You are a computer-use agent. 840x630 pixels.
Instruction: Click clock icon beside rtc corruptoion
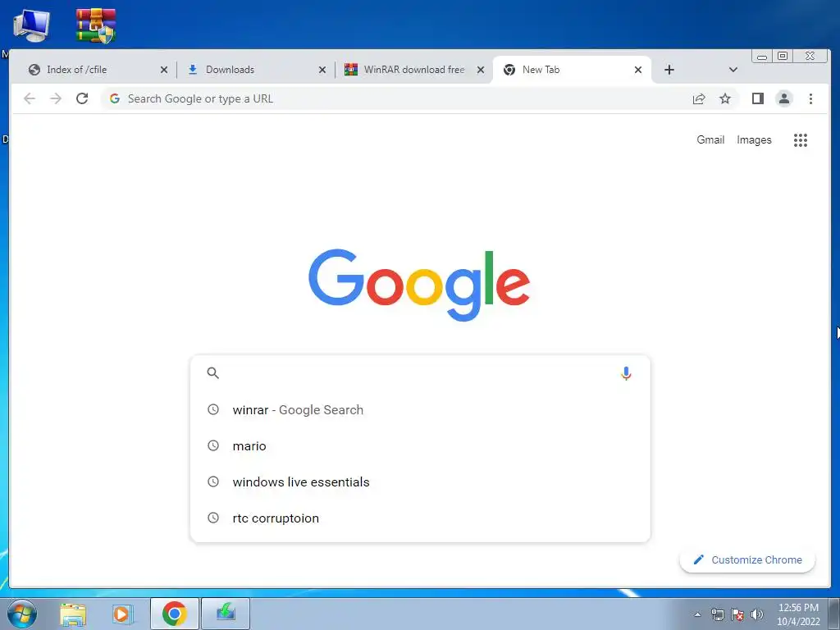(x=213, y=518)
